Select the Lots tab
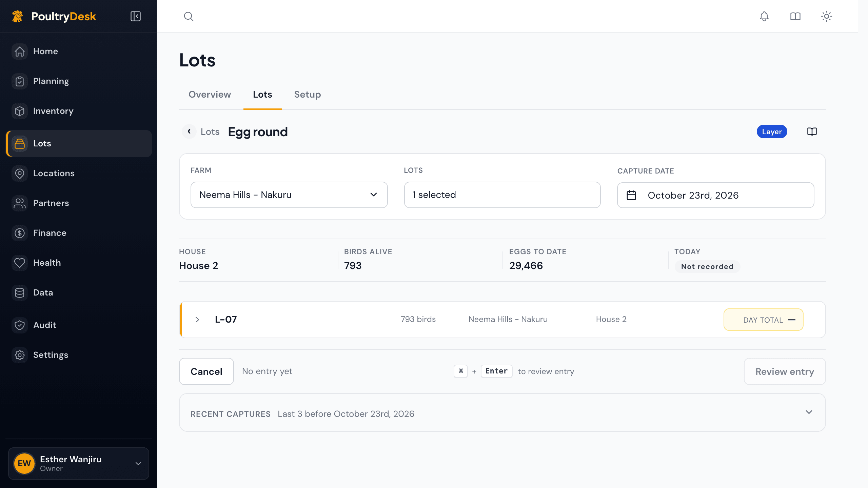Image resolution: width=868 pixels, height=488 pixels. tap(262, 95)
